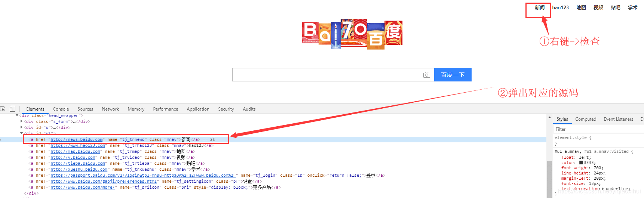Click the float: left style declaration
Screen dimensions: 644x198
pos(576,157)
